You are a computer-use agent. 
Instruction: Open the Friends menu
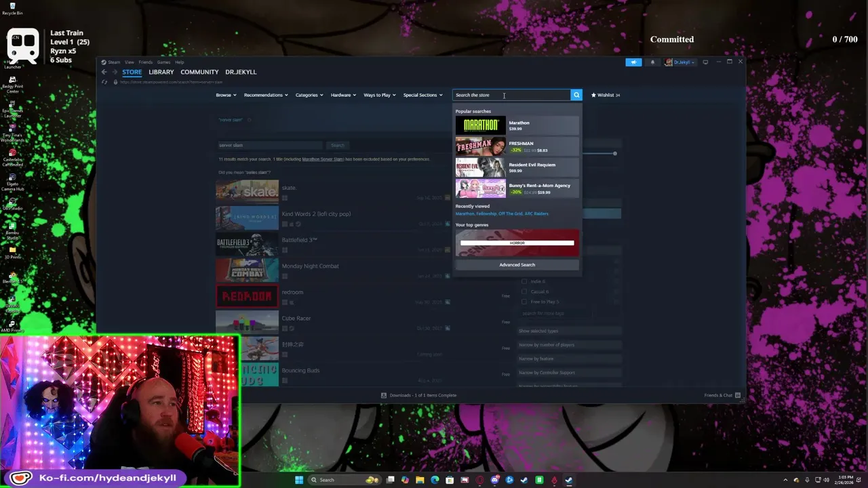point(145,62)
